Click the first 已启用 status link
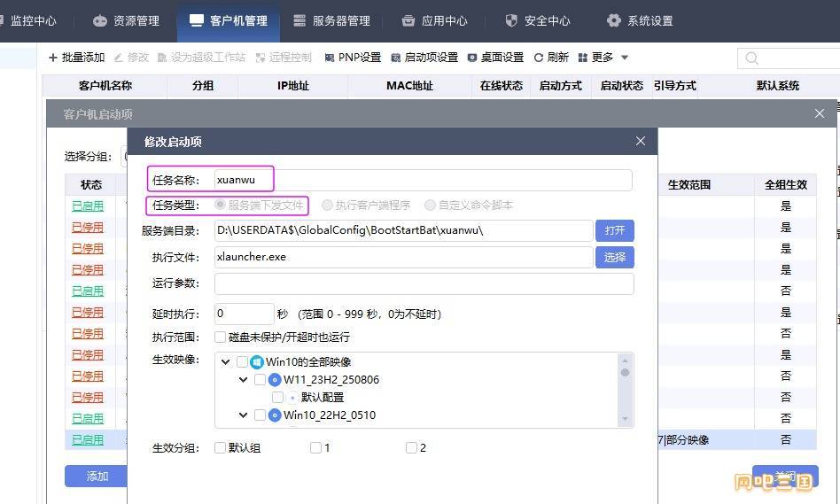This screenshot has height=504, width=840. [x=88, y=206]
